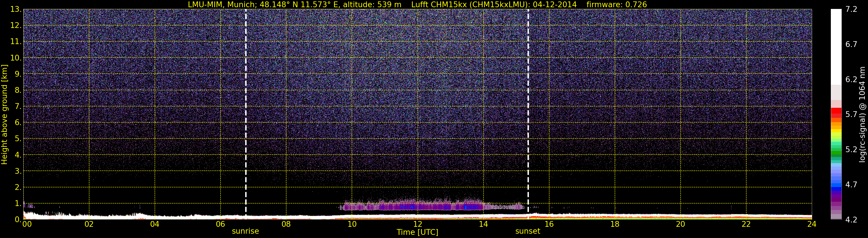
Task: Click the '9.' height tick label
Action: pos(18,74)
